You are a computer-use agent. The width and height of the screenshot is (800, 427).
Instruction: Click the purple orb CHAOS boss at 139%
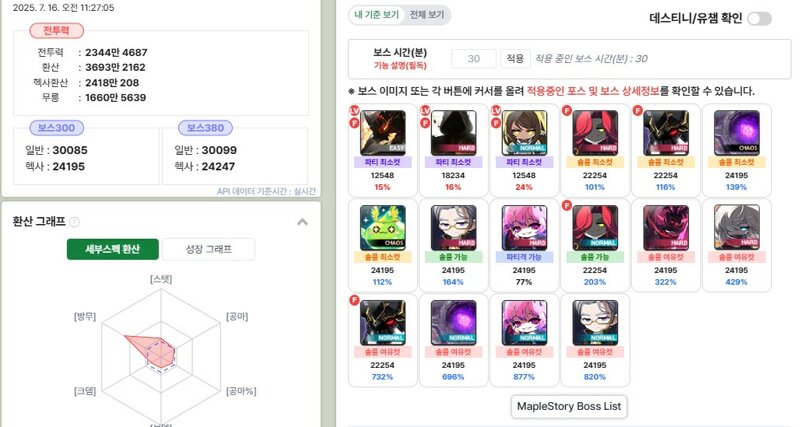pos(736,133)
